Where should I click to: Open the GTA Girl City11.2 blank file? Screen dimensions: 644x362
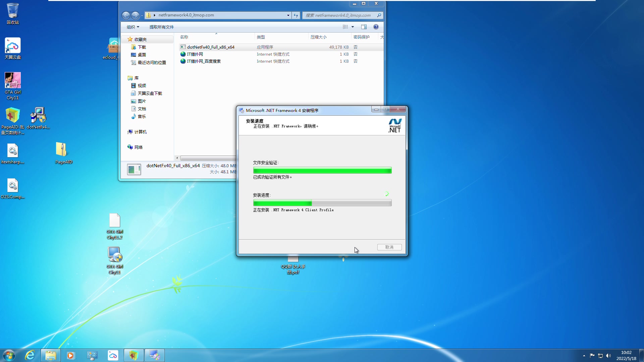click(x=115, y=226)
